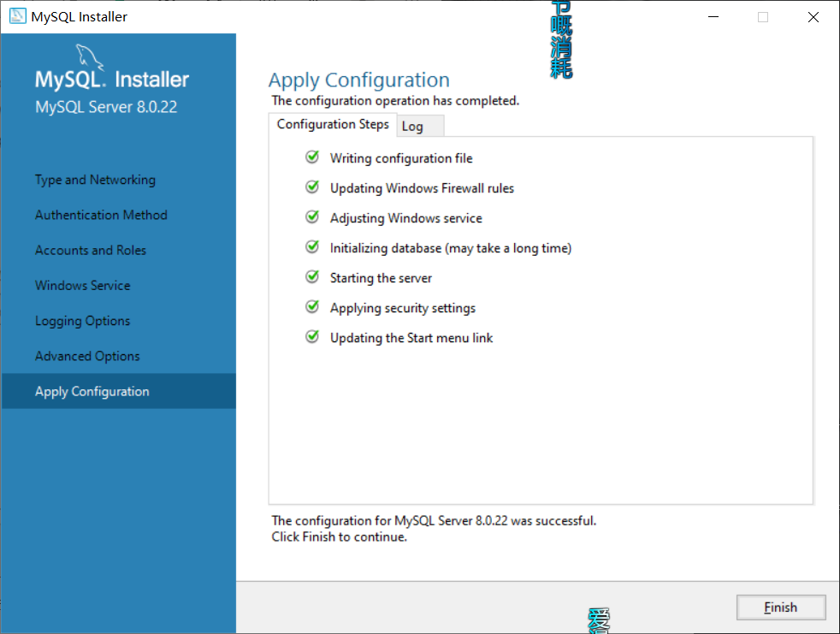840x634 pixels.
Task: Click the check icon beside Updating the Start menu link
Action: coord(312,337)
